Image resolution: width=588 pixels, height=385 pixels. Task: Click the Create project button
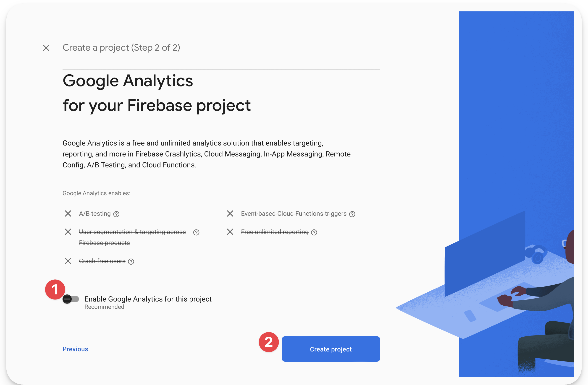pos(331,349)
